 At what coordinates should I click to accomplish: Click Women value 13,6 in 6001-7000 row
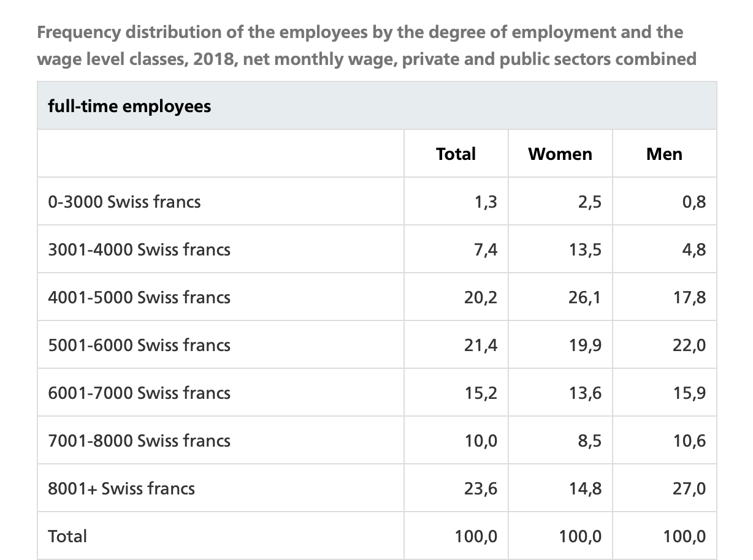point(585,393)
